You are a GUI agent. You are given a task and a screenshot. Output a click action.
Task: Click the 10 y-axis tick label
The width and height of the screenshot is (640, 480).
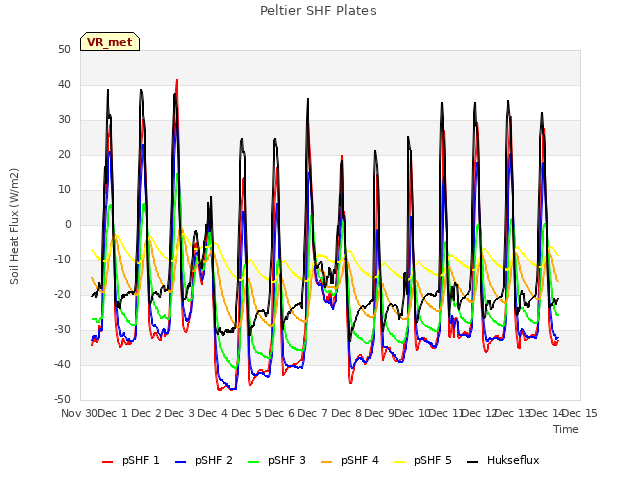64,190
